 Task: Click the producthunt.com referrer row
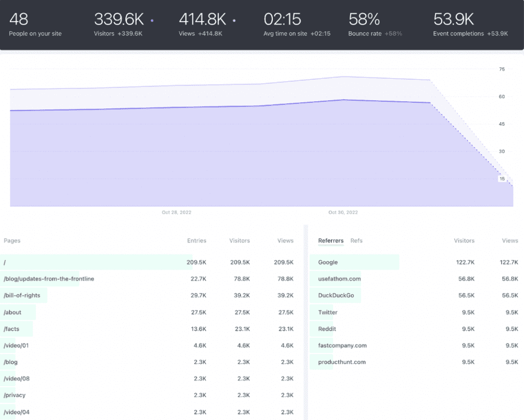[414, 362]
